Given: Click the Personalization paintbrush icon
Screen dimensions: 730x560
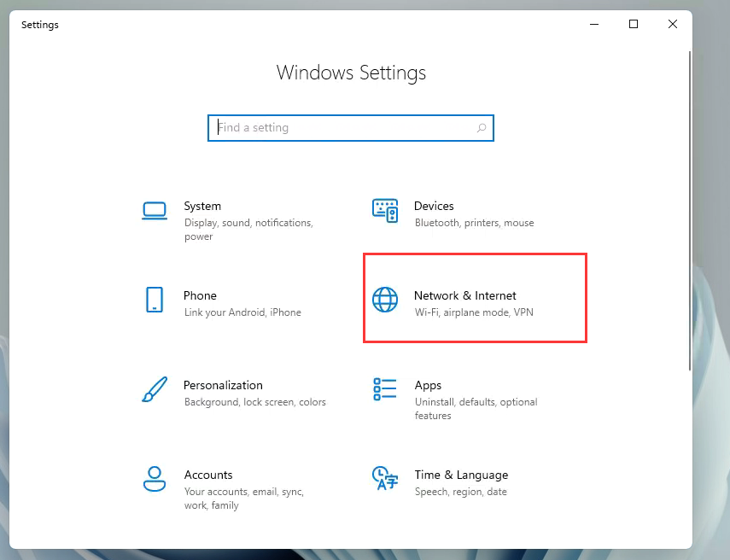Looking at the screenshot, I should 155,389.
